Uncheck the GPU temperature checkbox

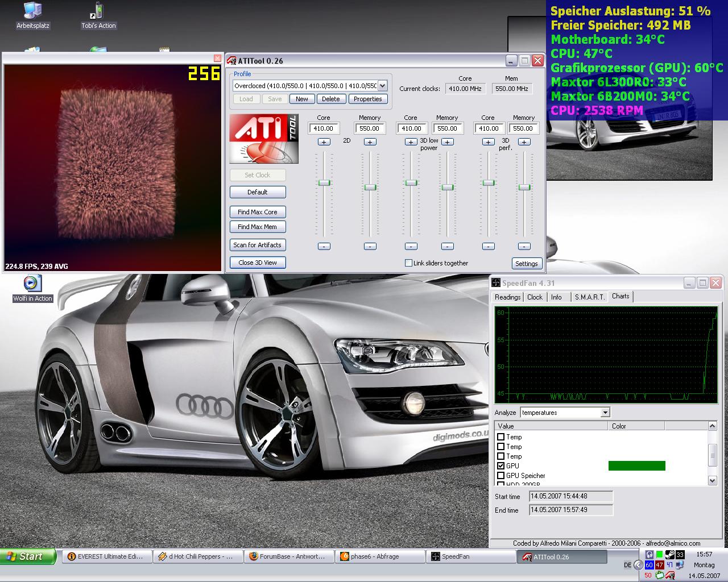coord(501,466)
